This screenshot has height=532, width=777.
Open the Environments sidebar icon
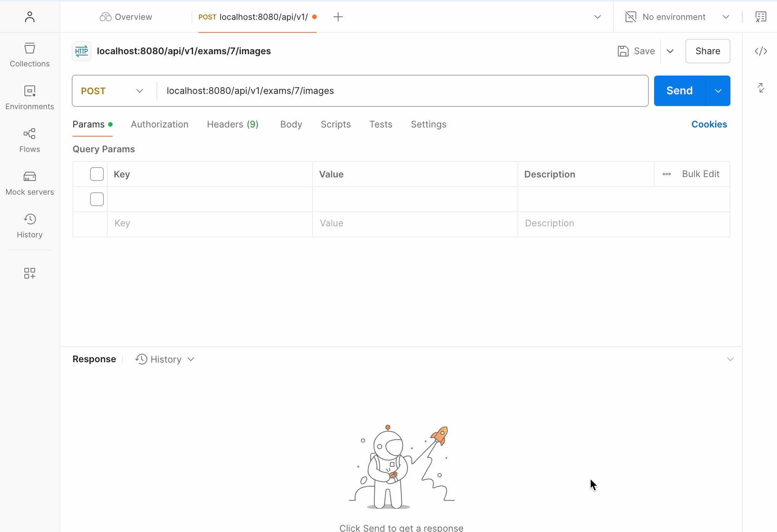29,97
